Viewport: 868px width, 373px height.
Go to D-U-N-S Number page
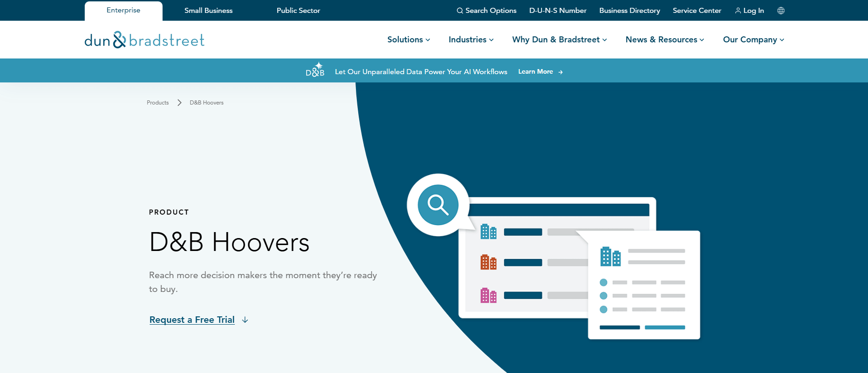coord(558,11)
